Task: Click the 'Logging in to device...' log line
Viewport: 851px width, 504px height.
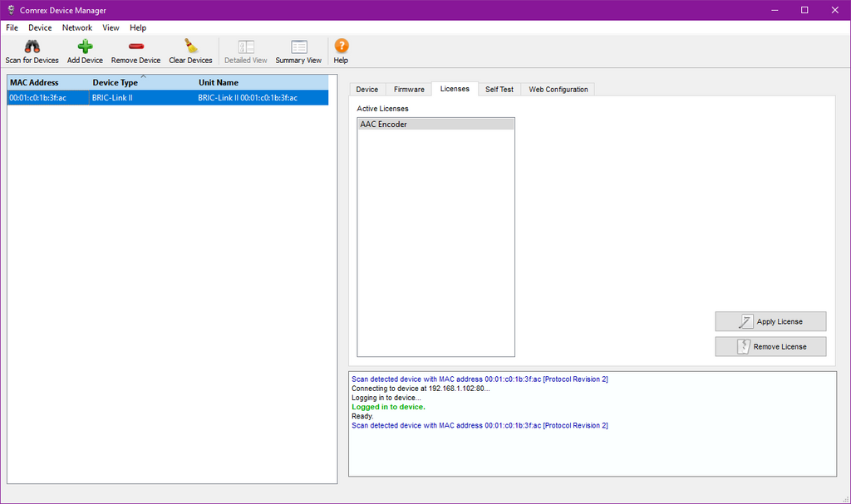Action: (x=386, y=398)
